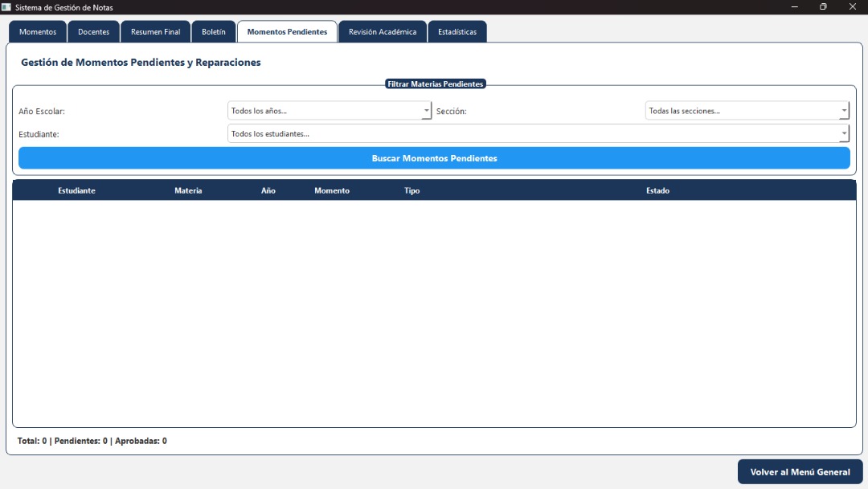The height and width of the screenshot is (489, 868).
Task: Click the Año column header
Action: [x=268, y=191]
